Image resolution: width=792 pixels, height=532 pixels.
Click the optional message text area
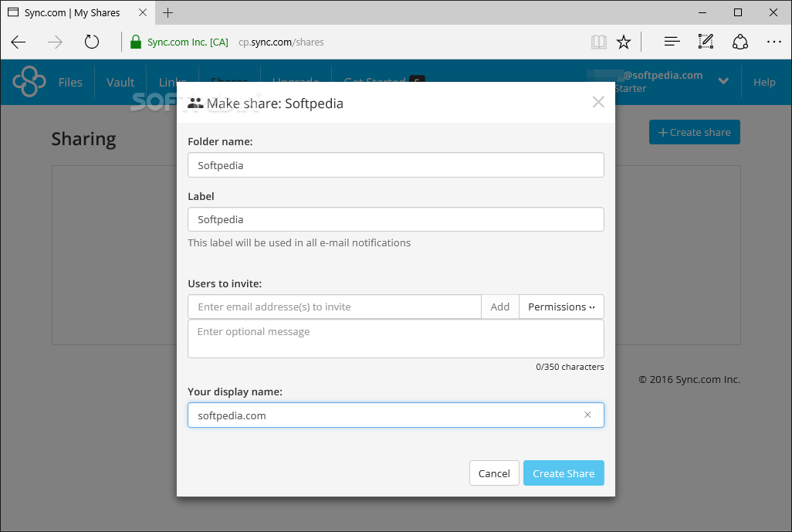click(396, 338)
